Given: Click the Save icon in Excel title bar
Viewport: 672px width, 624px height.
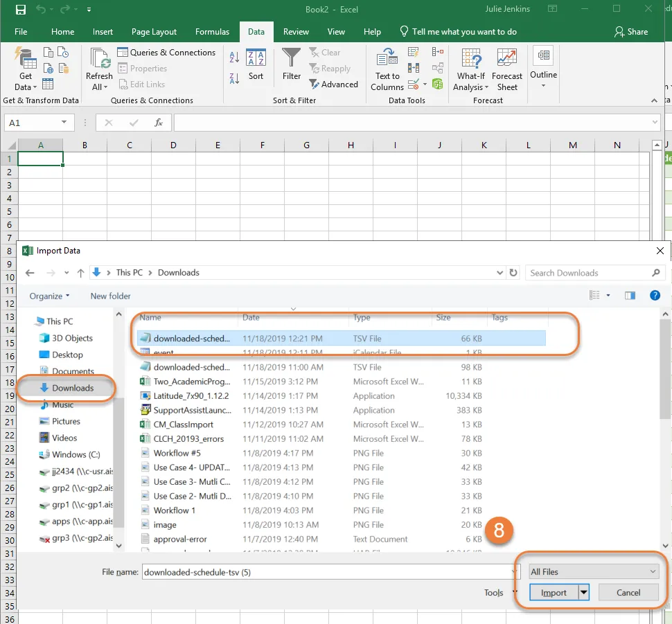Looking at the screenshot, I should pos(20,9).
